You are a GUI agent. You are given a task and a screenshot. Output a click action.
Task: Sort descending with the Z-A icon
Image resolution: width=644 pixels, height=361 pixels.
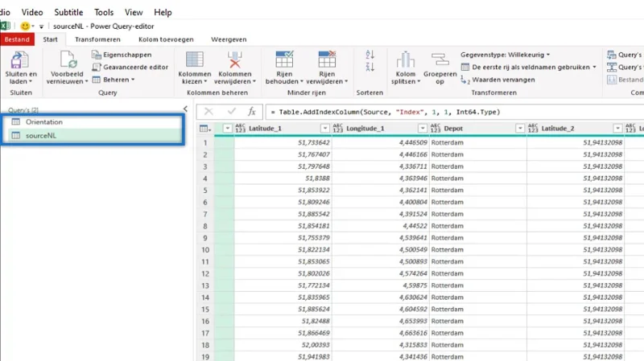pos(369,67)
